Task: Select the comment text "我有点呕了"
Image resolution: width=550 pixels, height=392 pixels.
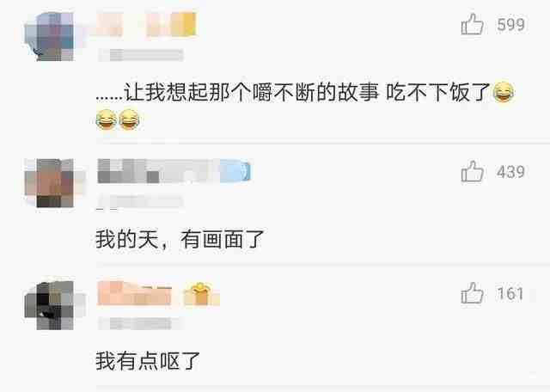Action: tap(148, 361)
